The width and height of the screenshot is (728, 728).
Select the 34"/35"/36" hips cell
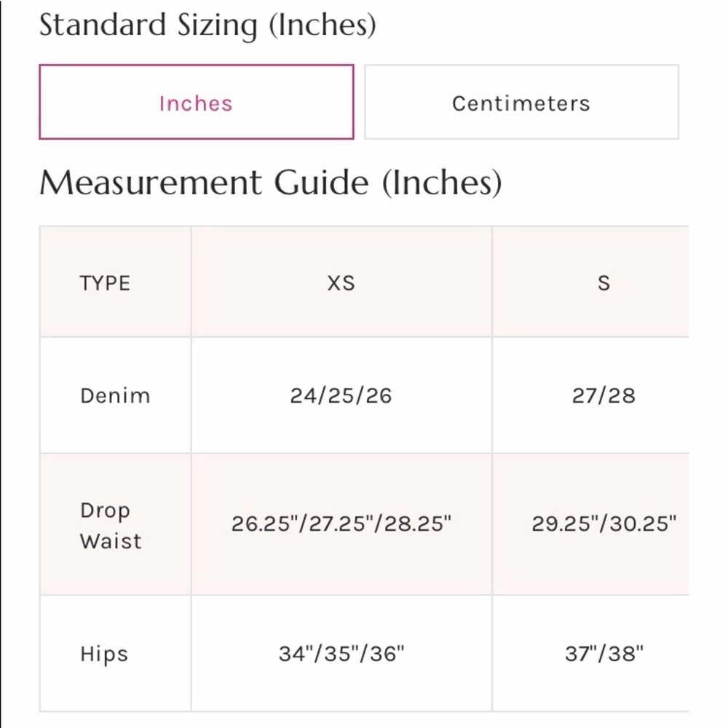point(341,654)
